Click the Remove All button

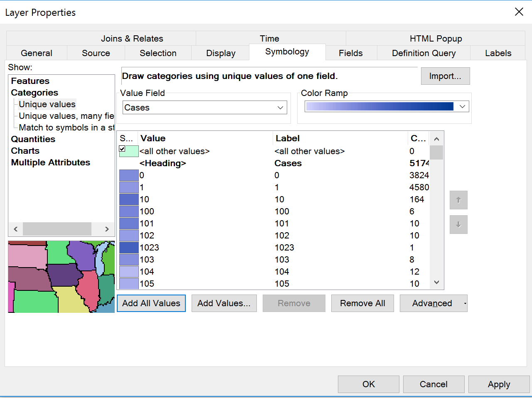point(362,303)
